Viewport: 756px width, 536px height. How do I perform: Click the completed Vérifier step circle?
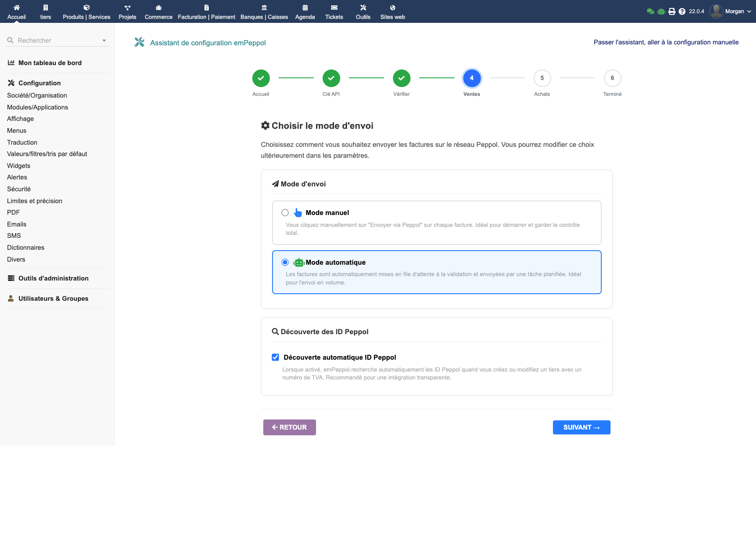pyautogui.click(x=402, y=78)
